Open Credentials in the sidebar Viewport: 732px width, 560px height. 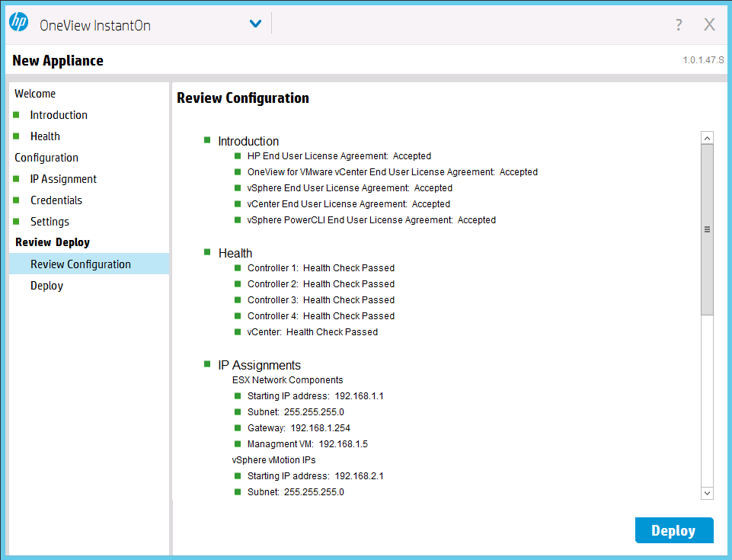pyautogui.click(x=56, y=200)
